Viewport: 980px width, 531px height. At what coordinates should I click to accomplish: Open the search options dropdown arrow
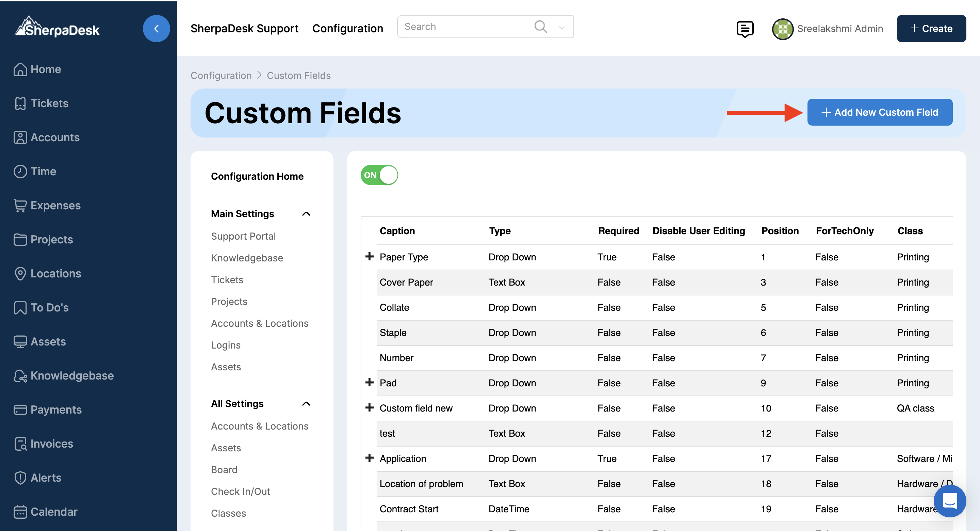coord(561,28)
